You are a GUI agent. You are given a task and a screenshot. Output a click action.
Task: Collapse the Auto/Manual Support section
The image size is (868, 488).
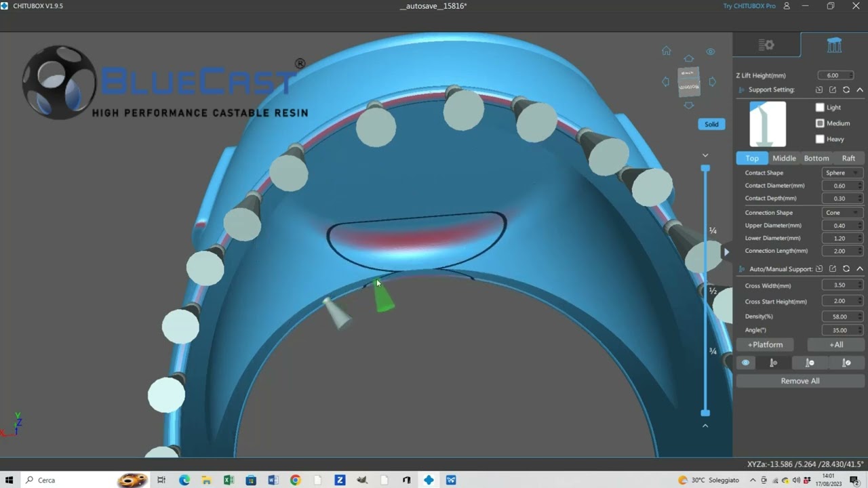click(x=860, y=268)
